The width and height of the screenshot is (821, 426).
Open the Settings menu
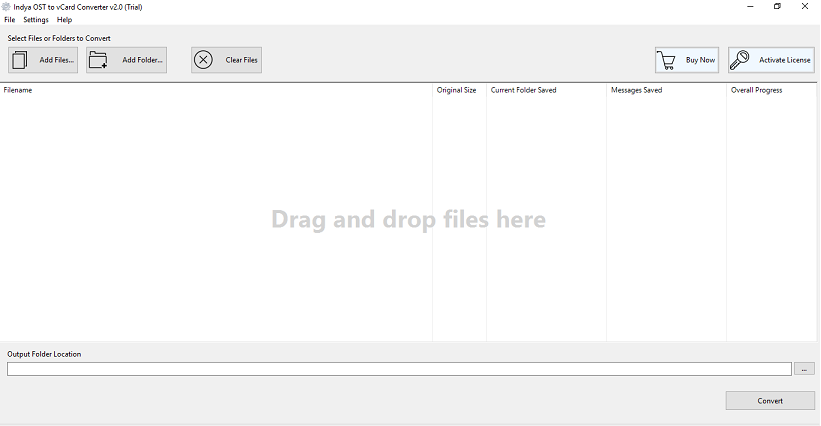[36, 20]
